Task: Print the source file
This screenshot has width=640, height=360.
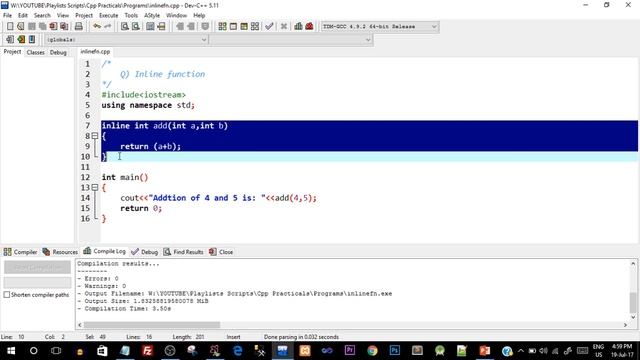Action: (79, 27)
